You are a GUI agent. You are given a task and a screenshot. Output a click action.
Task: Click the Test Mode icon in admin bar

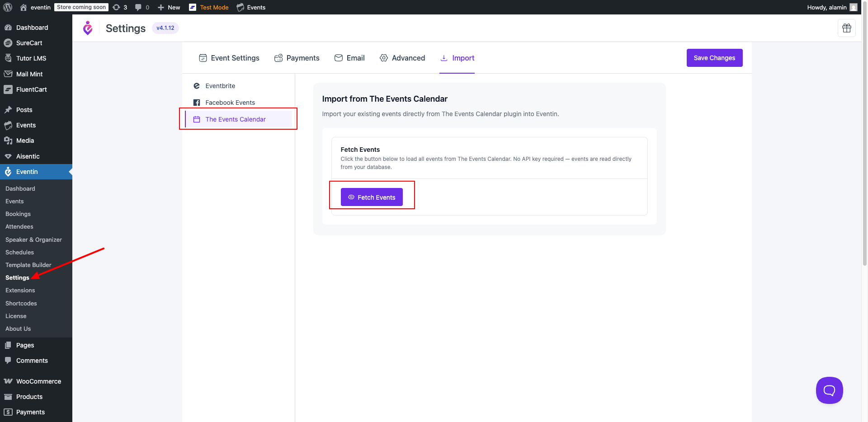click(x=193, y=7)
